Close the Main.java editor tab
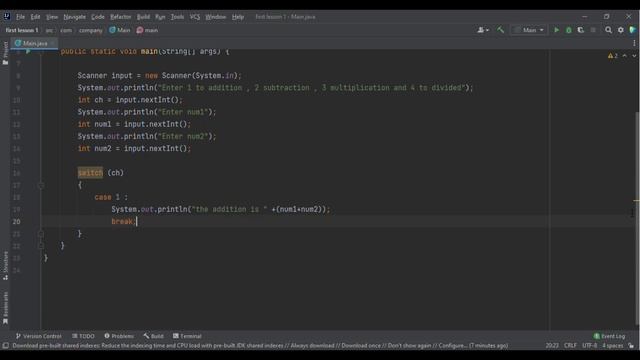Viewport: 640px width, 360px height. click(x=53, y=43)
